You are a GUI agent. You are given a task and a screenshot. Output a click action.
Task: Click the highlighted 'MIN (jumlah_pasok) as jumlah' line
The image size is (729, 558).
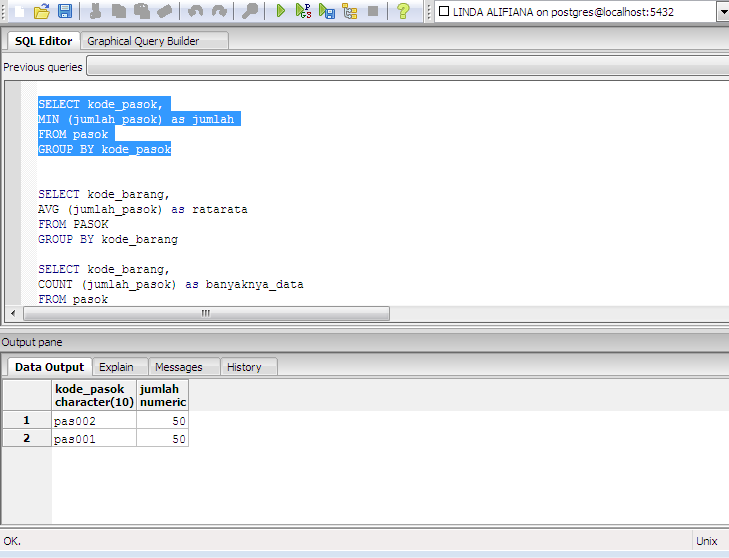(x=136, y=119)
